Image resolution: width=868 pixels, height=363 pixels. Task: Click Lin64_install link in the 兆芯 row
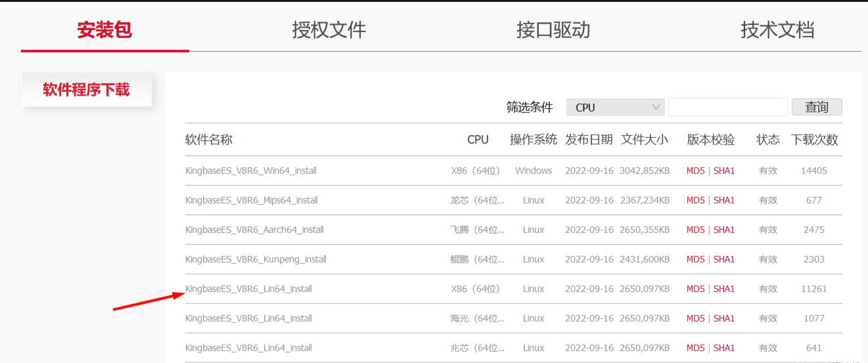tap(248, 348)
